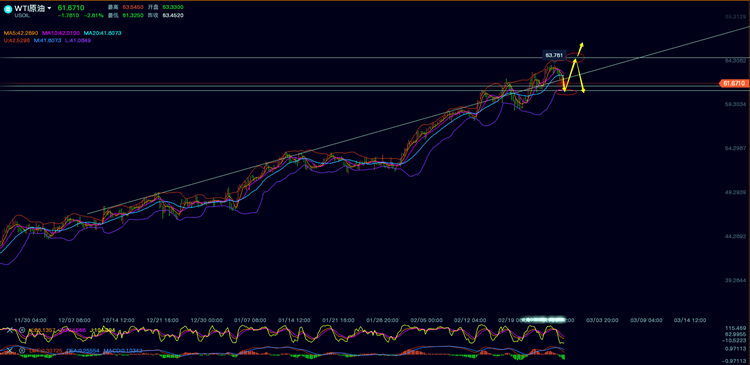The image size is (750, 365).
Task: Click the -10.5223 KDJ axis label
Action: (x=735, y=340)
